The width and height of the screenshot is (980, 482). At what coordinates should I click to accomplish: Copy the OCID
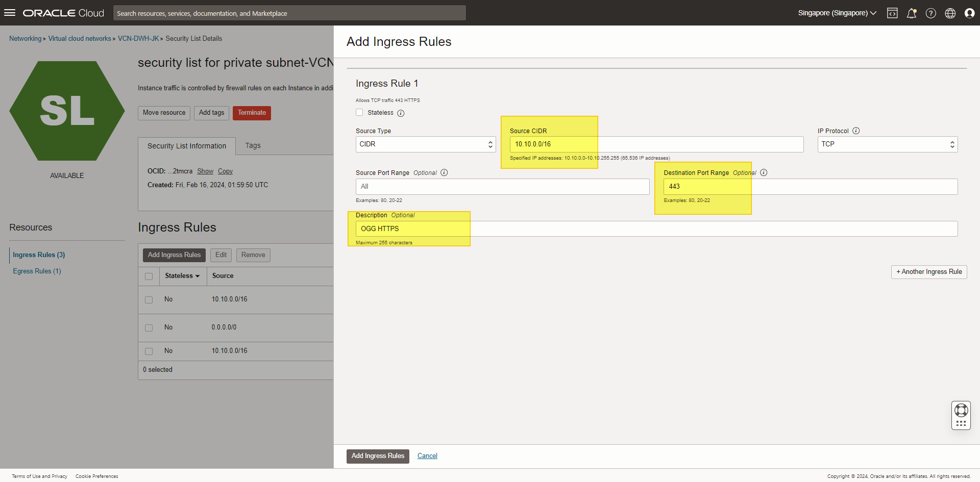click(225, 171)
